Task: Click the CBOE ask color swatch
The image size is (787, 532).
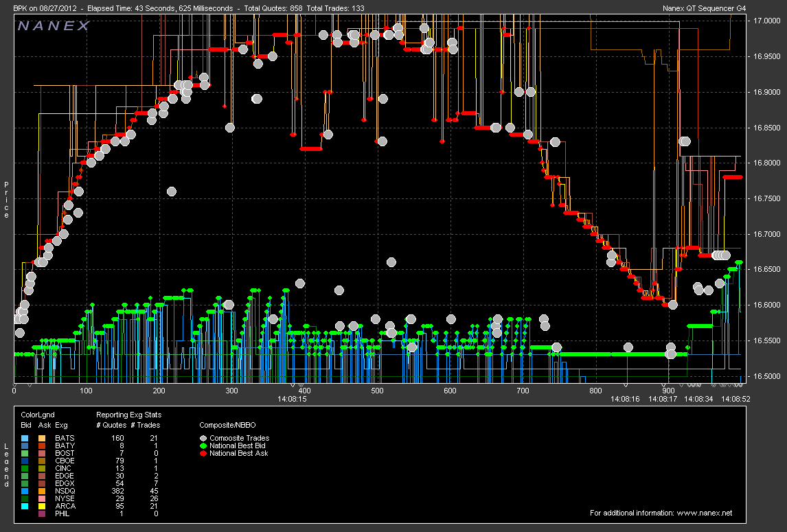Action: point(42,461)
